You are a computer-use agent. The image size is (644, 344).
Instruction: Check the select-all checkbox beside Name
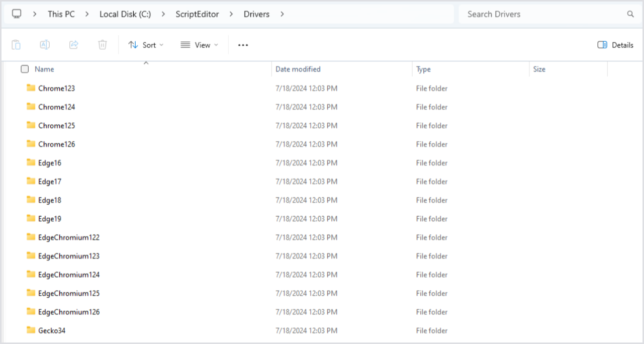[x=25, y=69]
